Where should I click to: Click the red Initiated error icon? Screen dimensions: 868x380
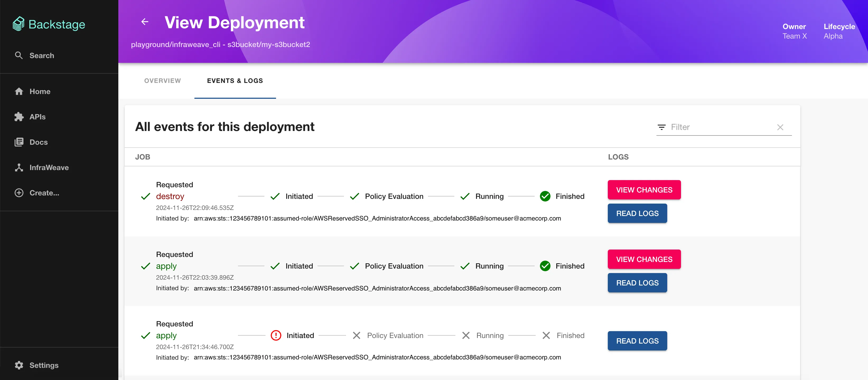point(276,336)
